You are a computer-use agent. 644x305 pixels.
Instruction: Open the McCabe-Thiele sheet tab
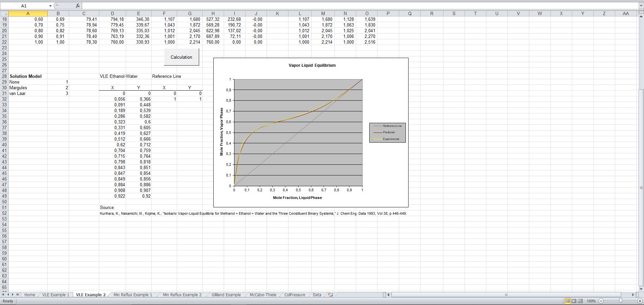[x=263, y=295]
